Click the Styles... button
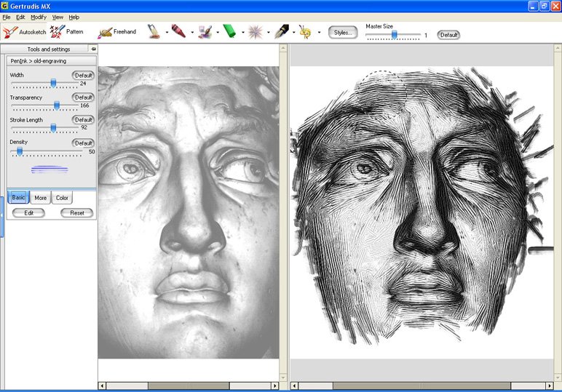The image size is (562, 392). [343, 33]
